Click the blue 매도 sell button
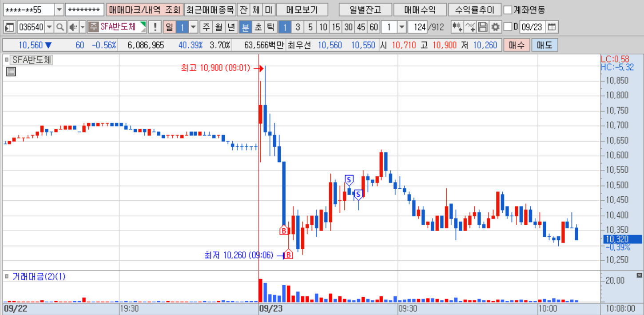This screenshot has width=644, height=315. click(x=545, y=45)
